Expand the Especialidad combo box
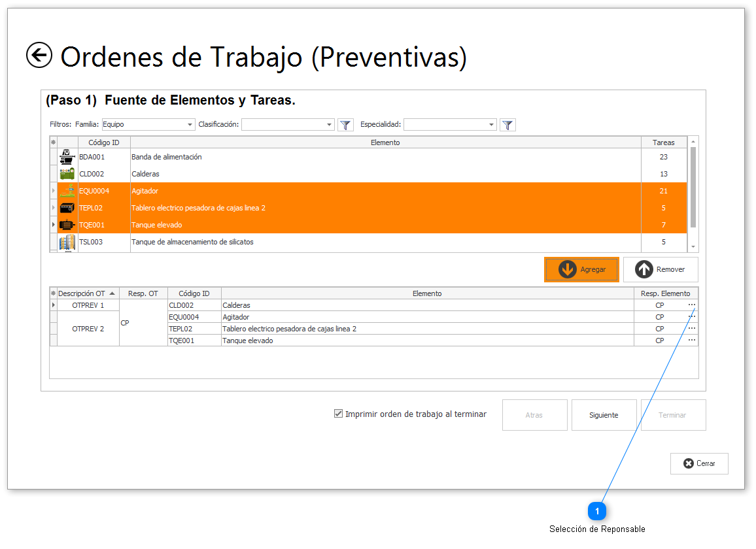 pyautogui.click(x=491, y=125)
